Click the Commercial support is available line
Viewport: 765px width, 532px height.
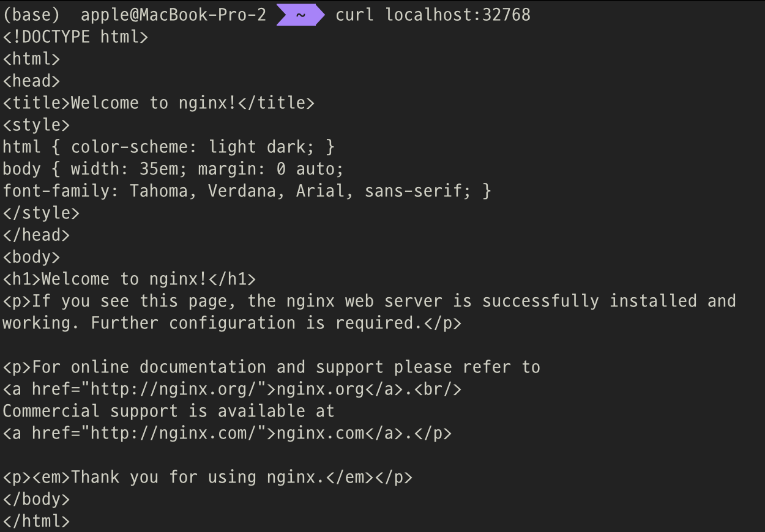point(168,412)
